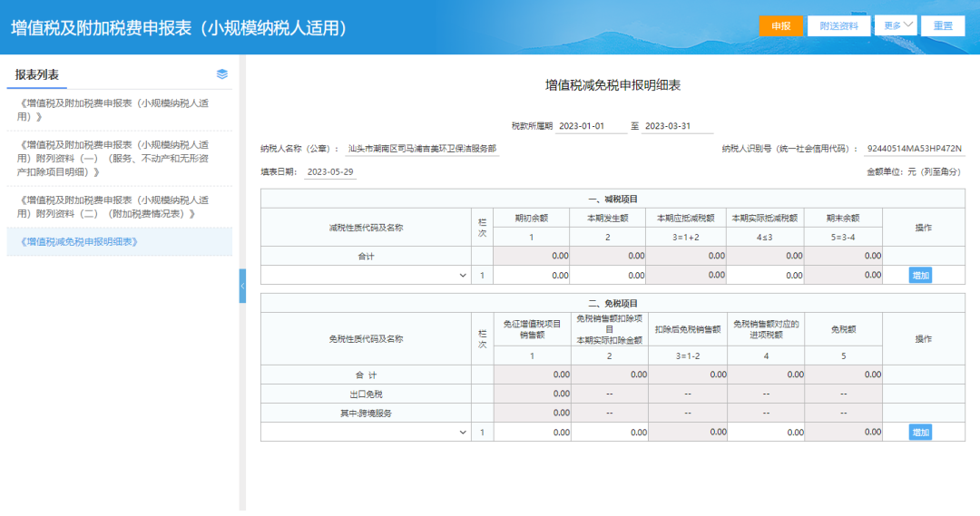The height and width of the screenshot is (516, 980).
Task: Click the 其中:跨境服务 row label
Action: pyautogui.click(x=366, y=413)
